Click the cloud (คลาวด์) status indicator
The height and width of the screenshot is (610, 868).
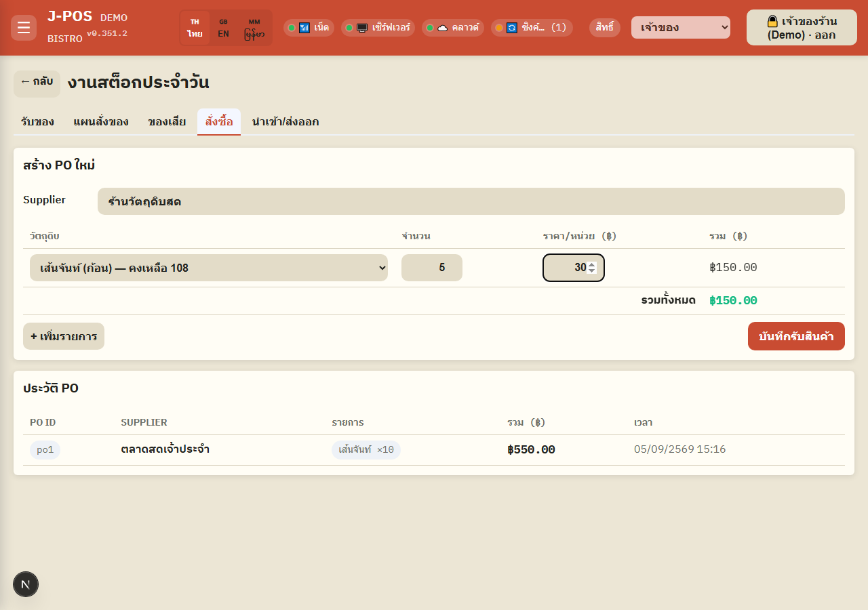point(453,28)
